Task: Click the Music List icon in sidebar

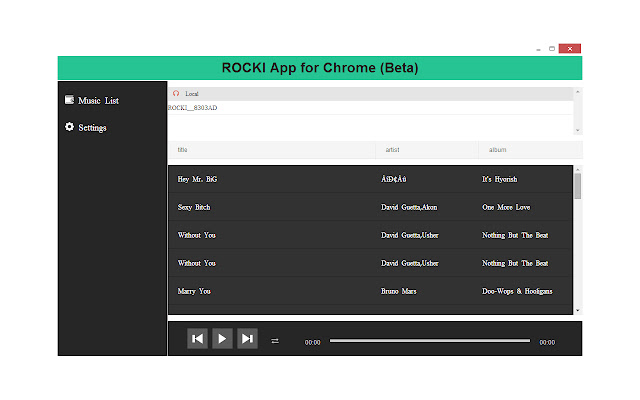Action: pyautogui.click(x=69, y=100)
